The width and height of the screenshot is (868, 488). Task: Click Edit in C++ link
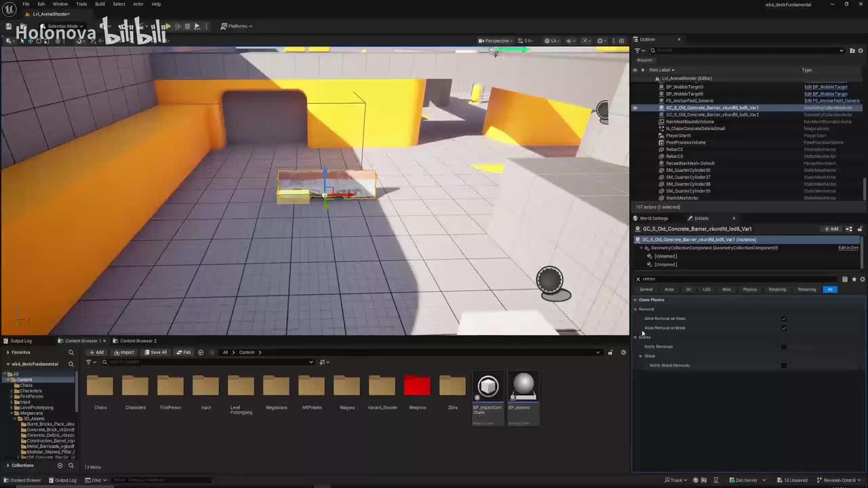coord(848,248)
